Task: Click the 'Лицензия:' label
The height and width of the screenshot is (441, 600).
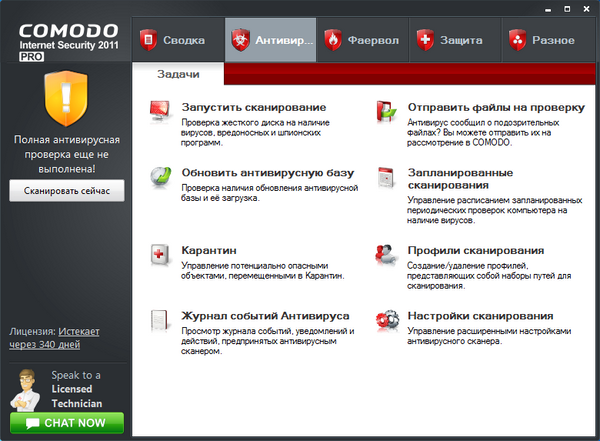Action: [33, 332]
